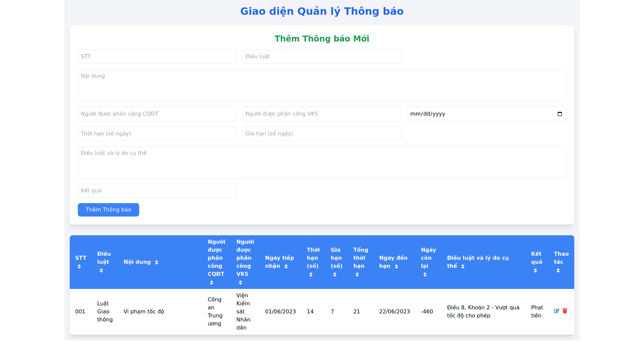Open the calendar picker icon in date field

coord(559,114)
